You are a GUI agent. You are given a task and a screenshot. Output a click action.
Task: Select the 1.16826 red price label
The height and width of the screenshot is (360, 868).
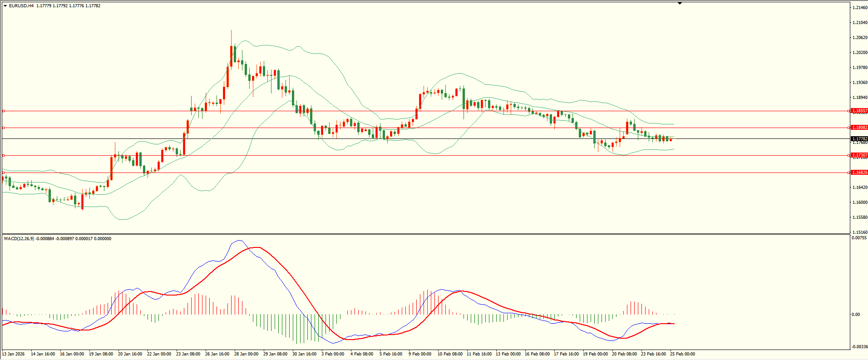(859, 173)
